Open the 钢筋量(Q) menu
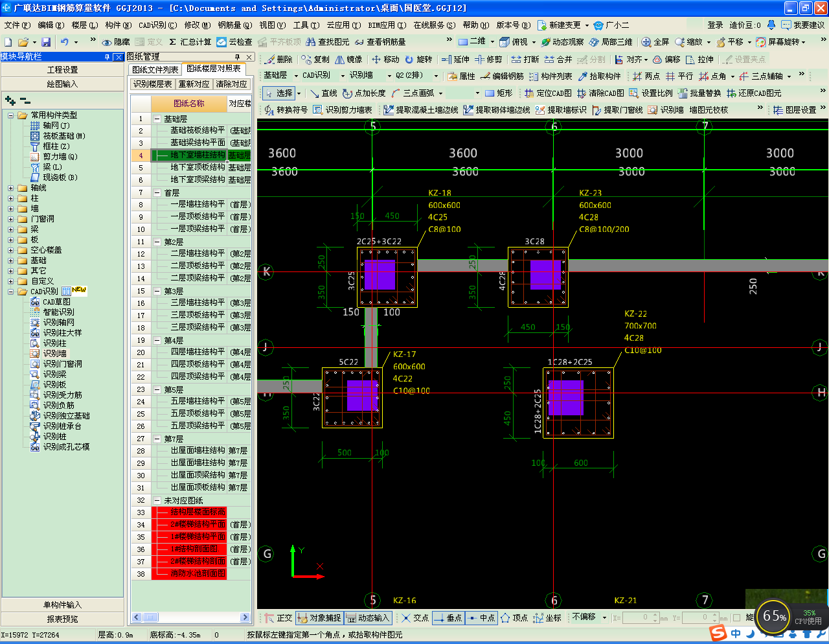 (234, 25)
